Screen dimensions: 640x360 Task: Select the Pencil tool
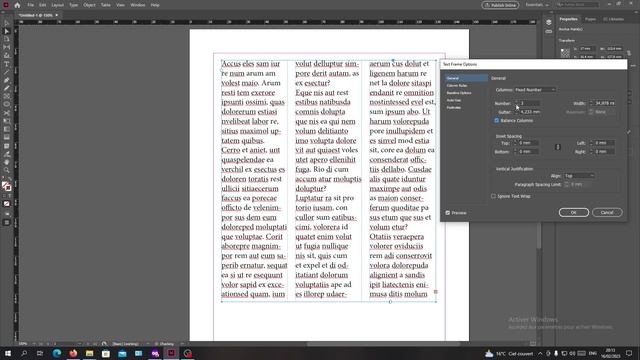[x=7, y=89]
